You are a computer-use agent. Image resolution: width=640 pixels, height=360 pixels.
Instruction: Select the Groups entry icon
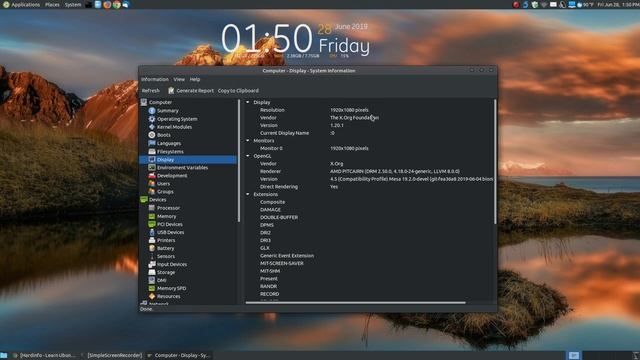click(x=152, y=191)
